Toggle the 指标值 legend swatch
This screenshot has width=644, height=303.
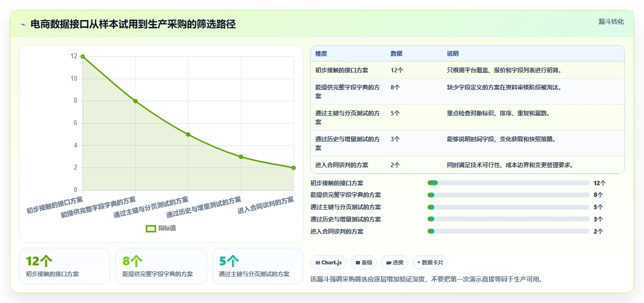coord(151,228)
